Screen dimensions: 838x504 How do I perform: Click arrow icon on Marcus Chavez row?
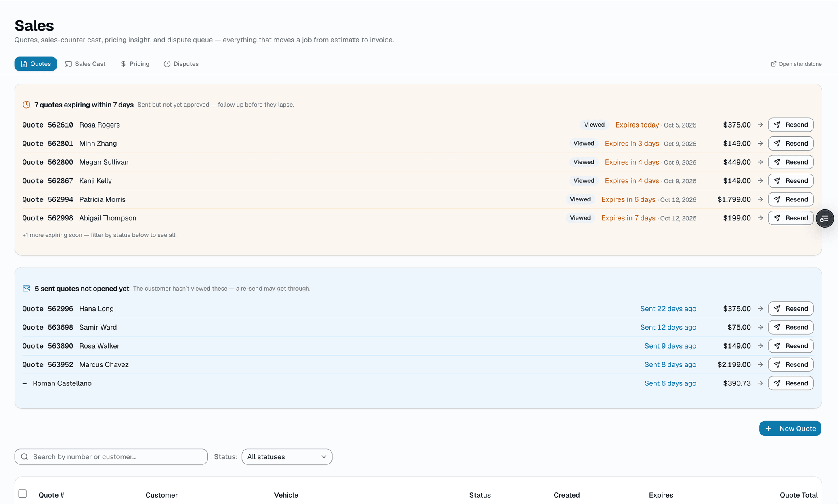point(760,364)
